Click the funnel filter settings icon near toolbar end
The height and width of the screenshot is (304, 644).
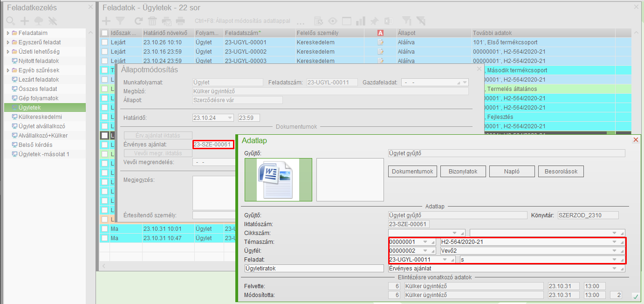407,21
